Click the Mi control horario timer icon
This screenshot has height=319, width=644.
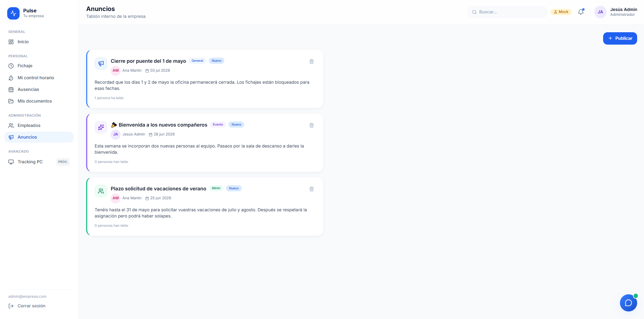click(x=11, y=78)
